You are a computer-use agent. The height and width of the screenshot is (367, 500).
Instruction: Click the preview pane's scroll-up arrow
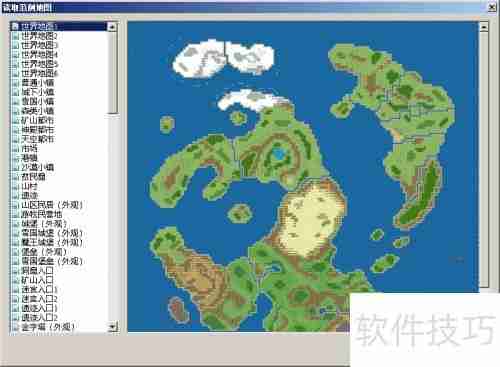pos(484,27)
